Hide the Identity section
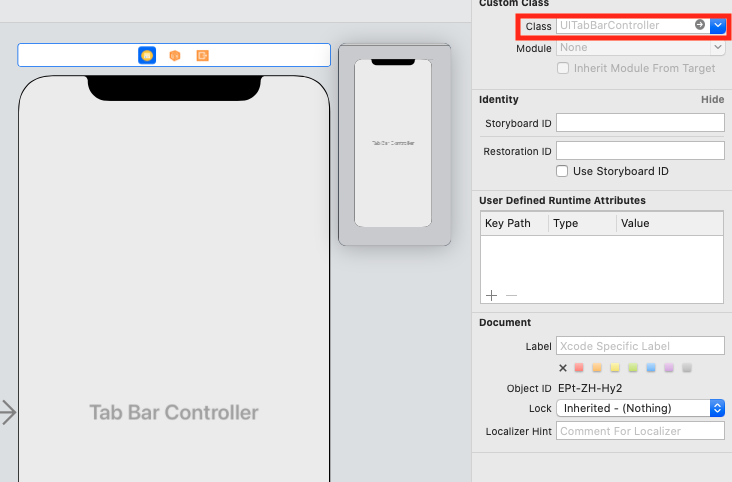This screenshot has width=732, height=482. pos(712,99)
